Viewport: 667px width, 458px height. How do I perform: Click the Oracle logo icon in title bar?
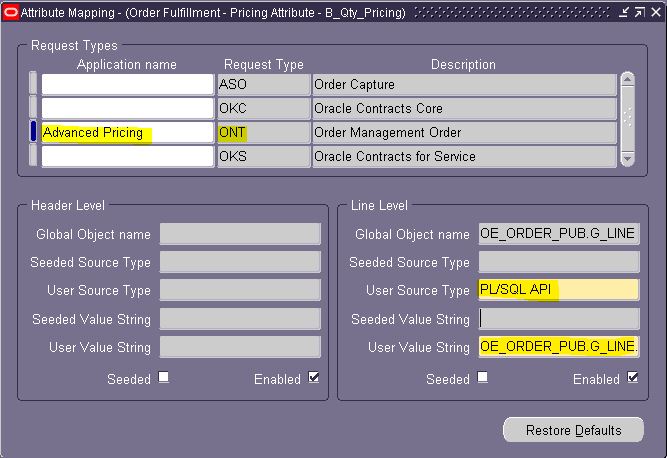11,13
